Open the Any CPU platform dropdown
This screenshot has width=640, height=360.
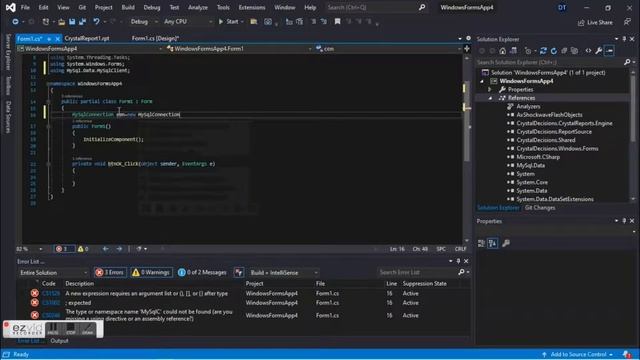(x=188, y=22)
